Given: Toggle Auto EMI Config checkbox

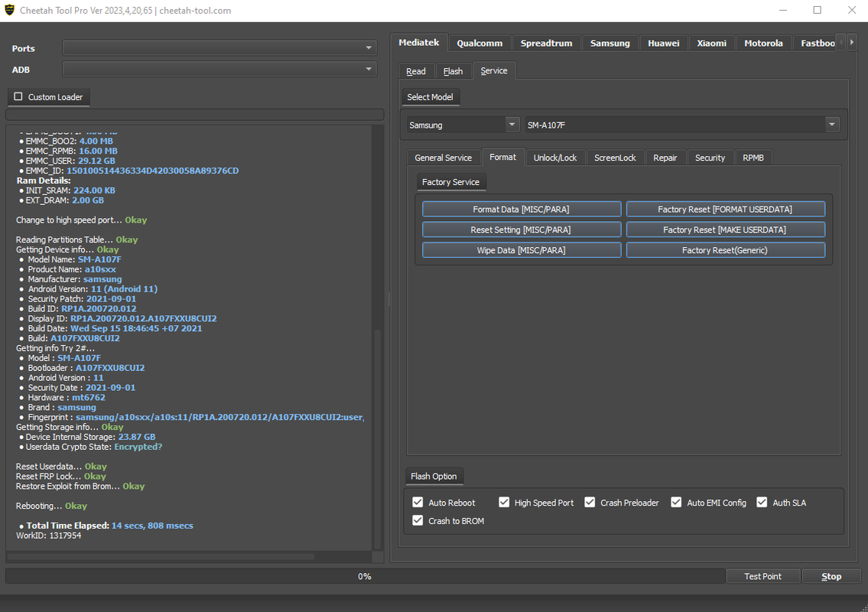Looking at the screenshot, I should coord(676,503).
